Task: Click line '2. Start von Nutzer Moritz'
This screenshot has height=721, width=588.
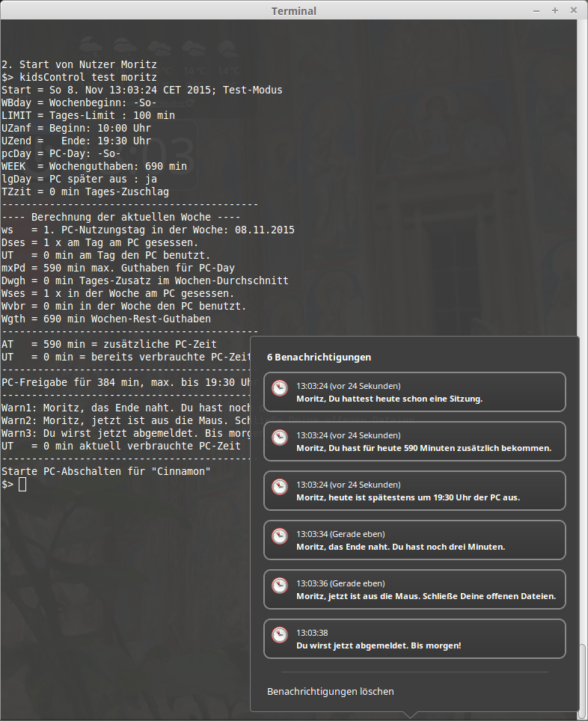Action: click(79, 64)
